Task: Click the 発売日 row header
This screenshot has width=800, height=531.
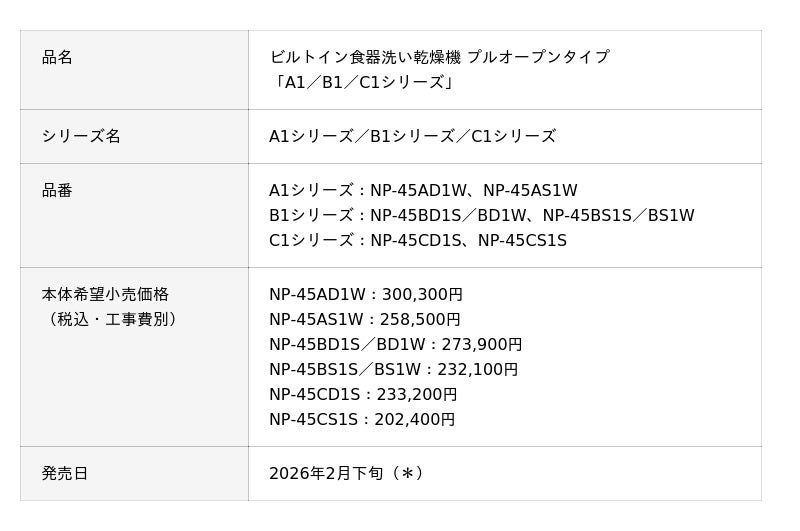Action: coord(65,474)
